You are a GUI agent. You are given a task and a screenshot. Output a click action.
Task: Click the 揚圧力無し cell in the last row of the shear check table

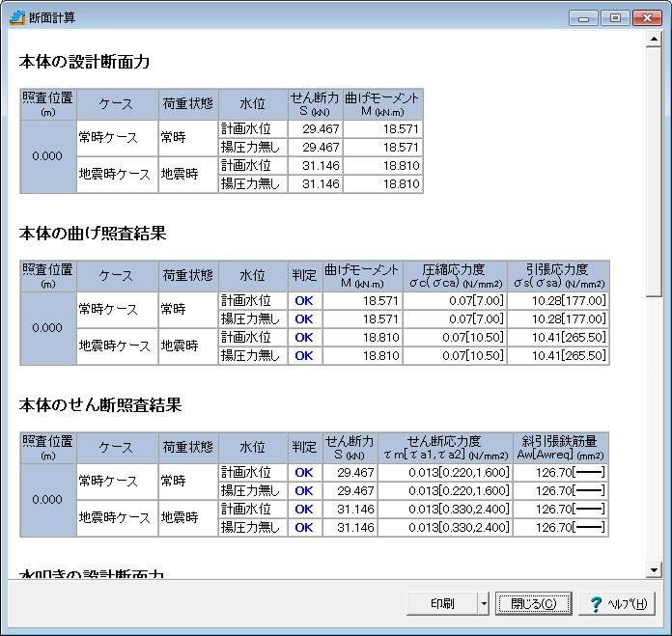point(253,527)
